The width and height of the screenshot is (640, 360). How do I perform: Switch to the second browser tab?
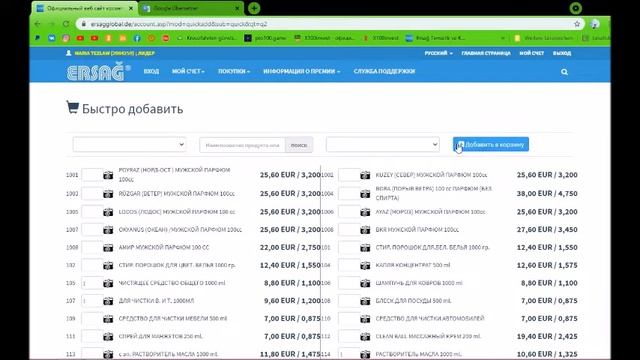click(x=191, y=8)
